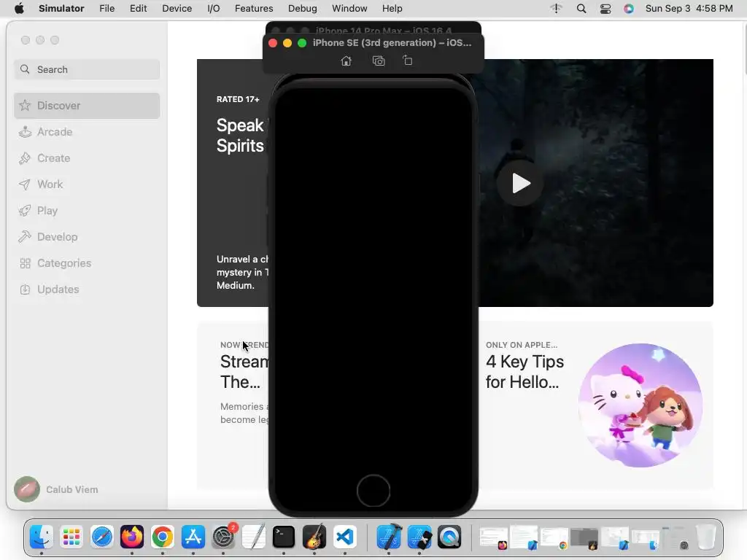Launch Firefox from the Dock

point(132,537)
